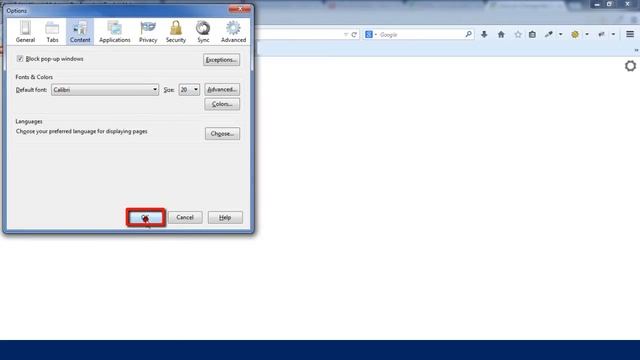The image size is (640, 360).
Task: Switch to the Applications options panel
Action: pos(115,31)
